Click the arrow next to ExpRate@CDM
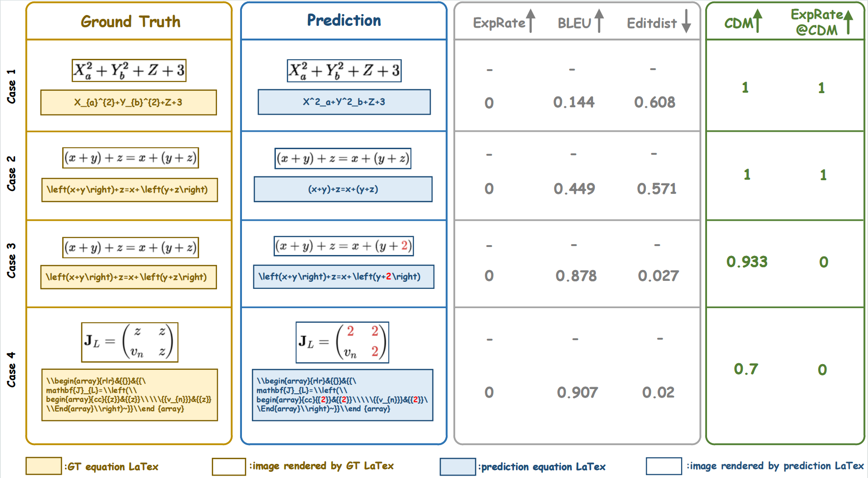This screenshot has height=478, width=868. 848,22
